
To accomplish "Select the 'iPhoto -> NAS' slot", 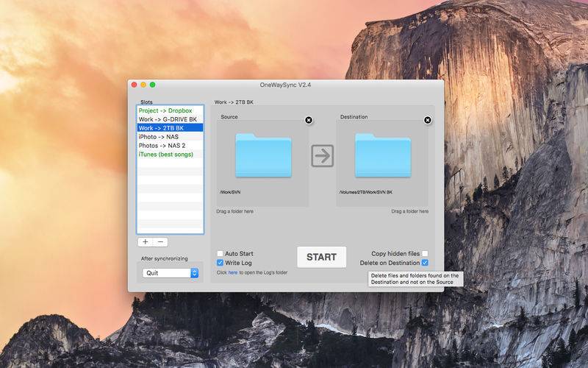I will pyautogui.click(x=170, y=137).
